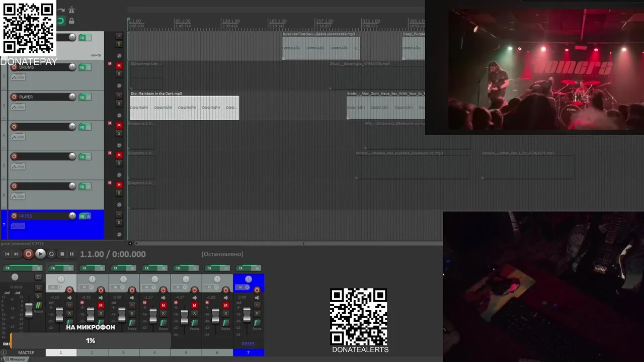Image resolution: width=644 pixels, height=362 pixels.
Task: Open trim envelope menu of track 6
Action: (18, 196)
